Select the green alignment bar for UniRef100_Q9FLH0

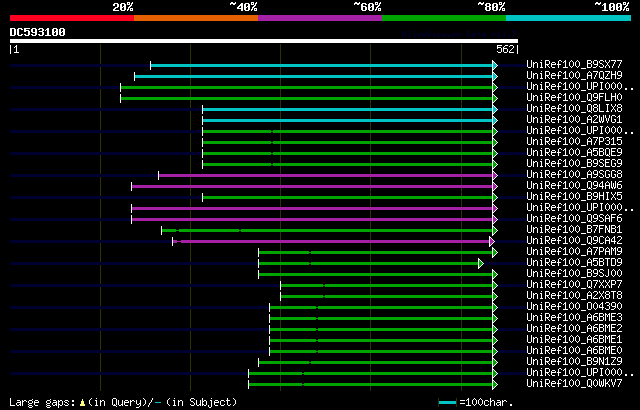coord(307,98)
